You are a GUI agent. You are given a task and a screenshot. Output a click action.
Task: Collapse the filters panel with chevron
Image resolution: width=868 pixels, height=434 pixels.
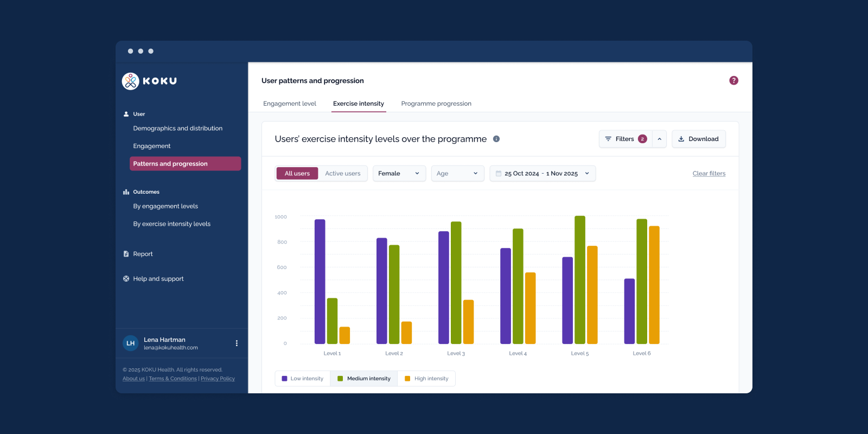pos(660,139)
